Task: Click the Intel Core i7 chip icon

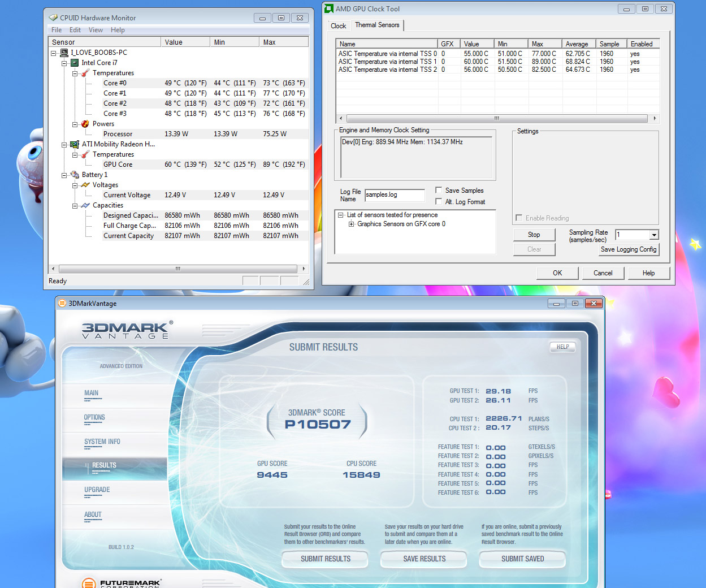Action: click(x=75, y=63)
